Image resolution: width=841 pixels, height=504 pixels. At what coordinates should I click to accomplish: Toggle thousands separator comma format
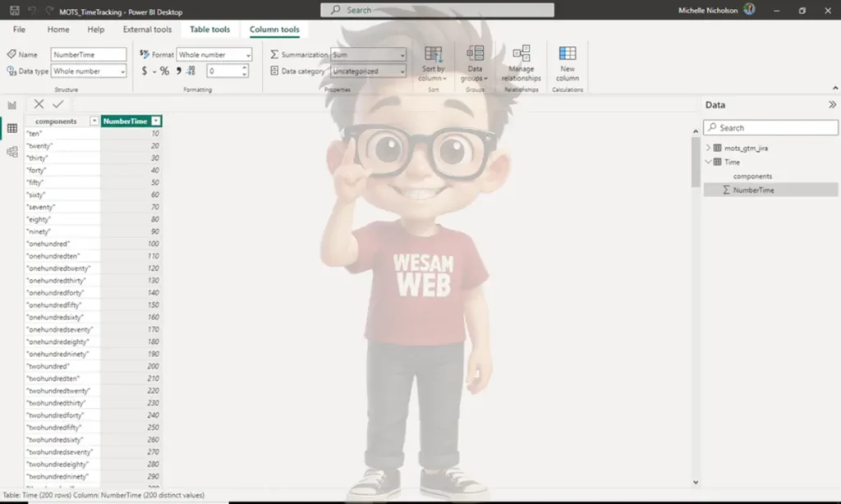pos(178,71)
